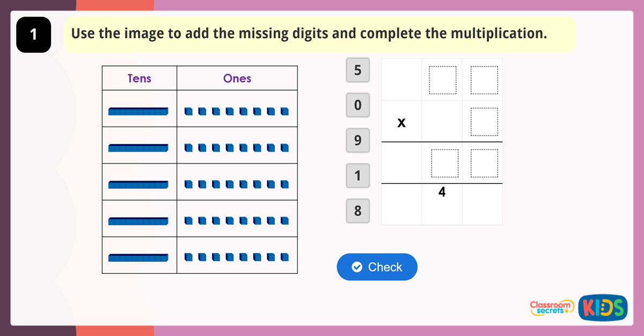Pick the digit 9 tile
Image resolution: width=644 pixels, height=336 pixels.
(358, 140)
